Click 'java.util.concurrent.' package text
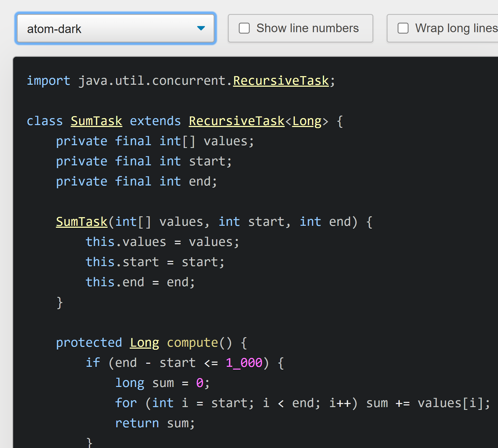Viewport: 498px width, 448px height. pos(155,81)
